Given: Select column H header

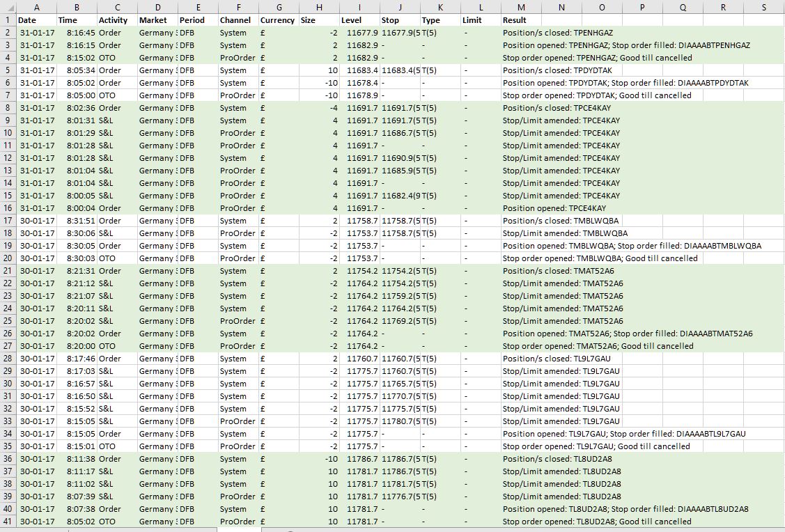Looking at the screenshot, I should (x=319, y=7).
